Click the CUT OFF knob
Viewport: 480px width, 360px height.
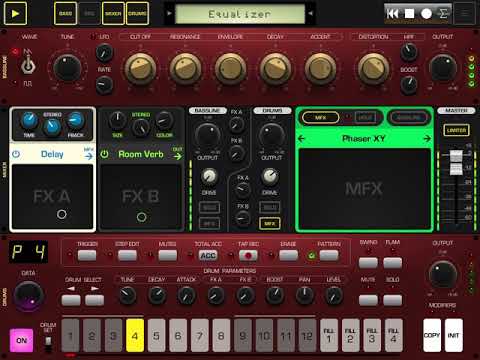[x=140, y=69]
